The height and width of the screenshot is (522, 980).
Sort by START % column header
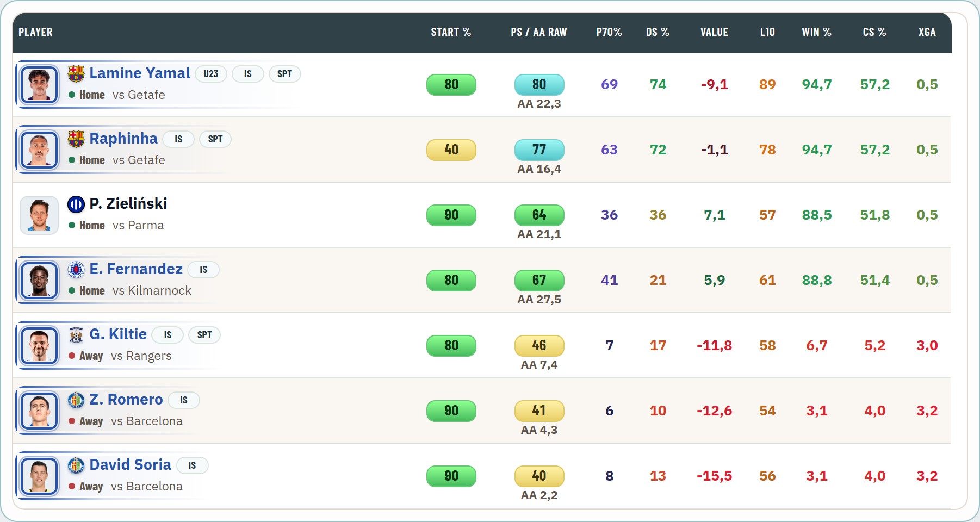451,32
